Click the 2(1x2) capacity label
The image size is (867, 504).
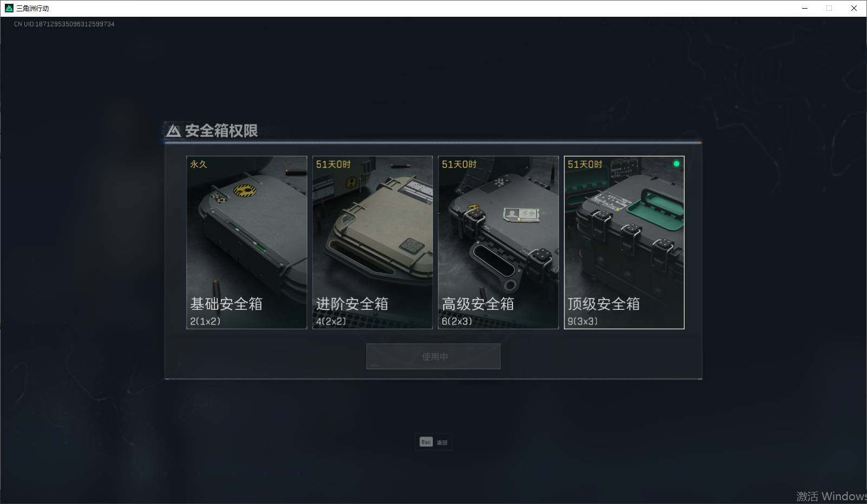click(205, 321)
